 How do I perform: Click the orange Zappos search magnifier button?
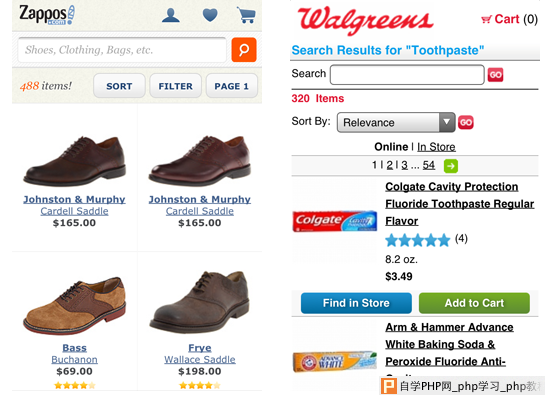click(244, 50)
